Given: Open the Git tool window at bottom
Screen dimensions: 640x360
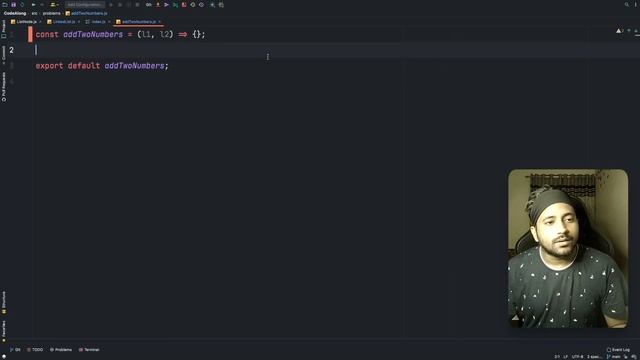Looking at the screenshot, I should 15,350.
